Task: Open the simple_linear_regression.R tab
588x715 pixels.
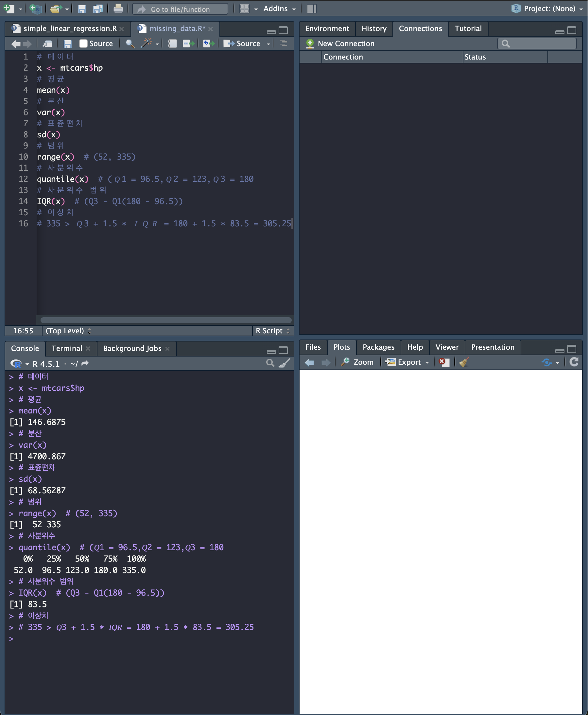Action: click(x=69, y=29)
